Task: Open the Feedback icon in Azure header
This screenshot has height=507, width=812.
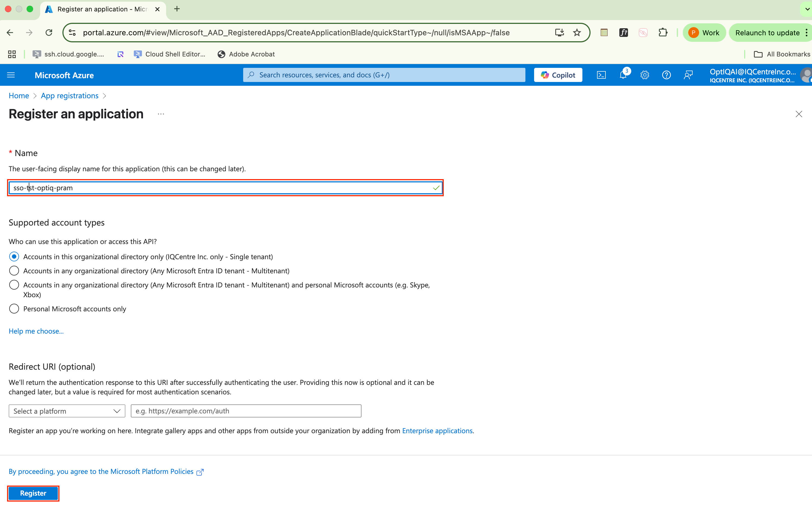Action: click(x=688, y=75)
